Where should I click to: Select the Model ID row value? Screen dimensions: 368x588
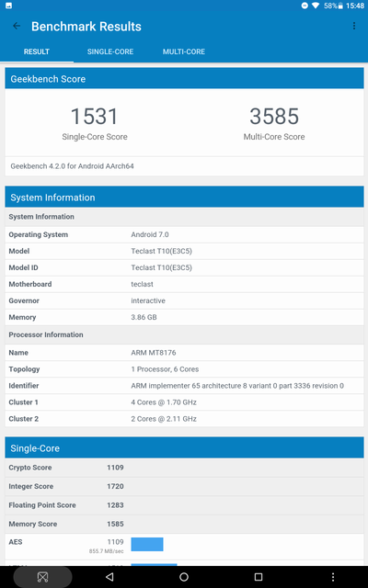(x=162, y=267)
